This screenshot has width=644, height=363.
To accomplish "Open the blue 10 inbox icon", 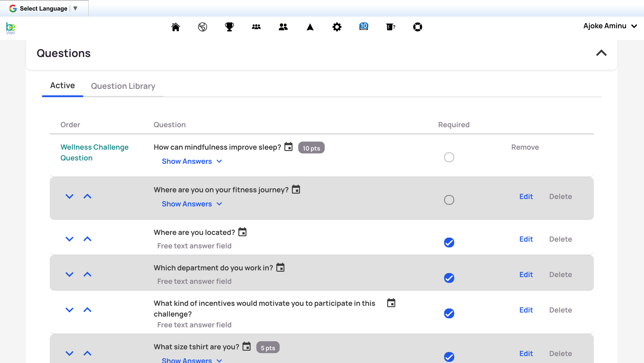I will click(x=364, y=26).
